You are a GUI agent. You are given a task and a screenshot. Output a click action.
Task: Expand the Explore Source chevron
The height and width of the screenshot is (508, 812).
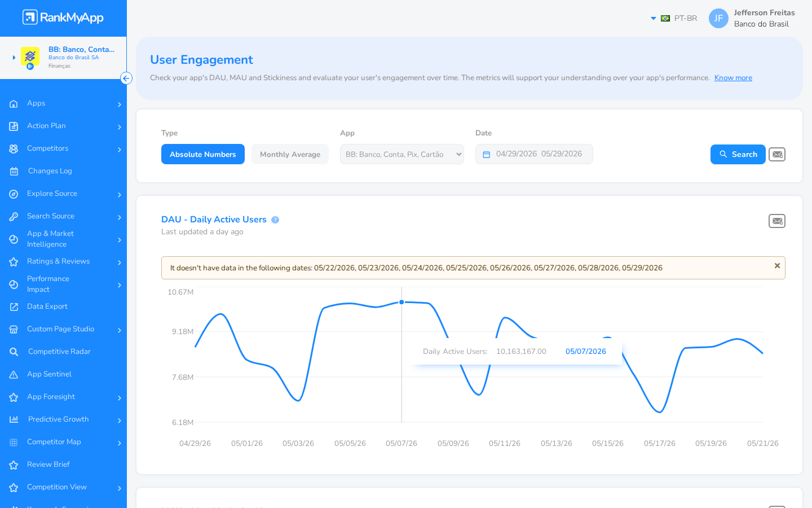120,195
